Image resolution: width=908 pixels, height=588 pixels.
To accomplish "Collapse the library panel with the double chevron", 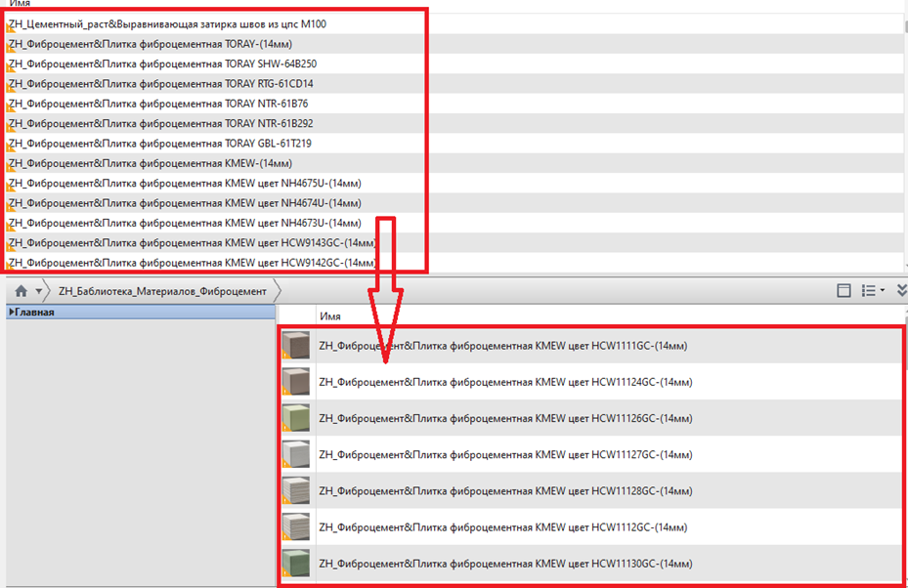I will coord(901,290).
